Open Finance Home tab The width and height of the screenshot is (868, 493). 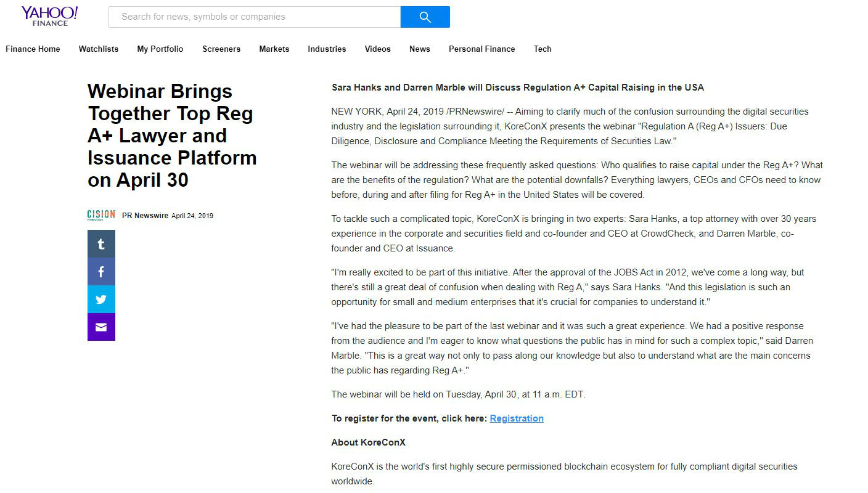click(x=33, y=49)
